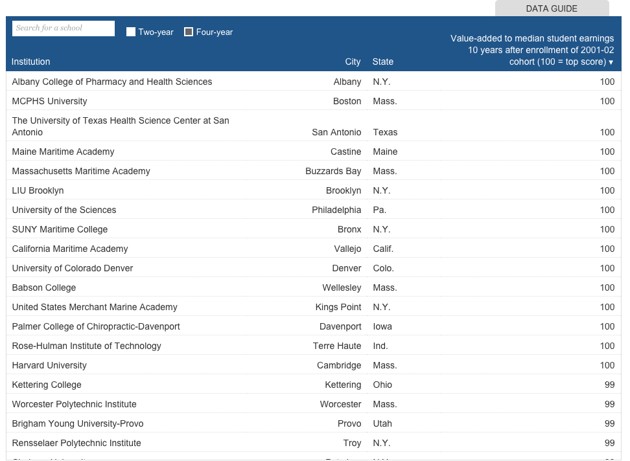The image size is (630, 461).
Task: Select SUNY Maritime College
Action: (60, 229)
